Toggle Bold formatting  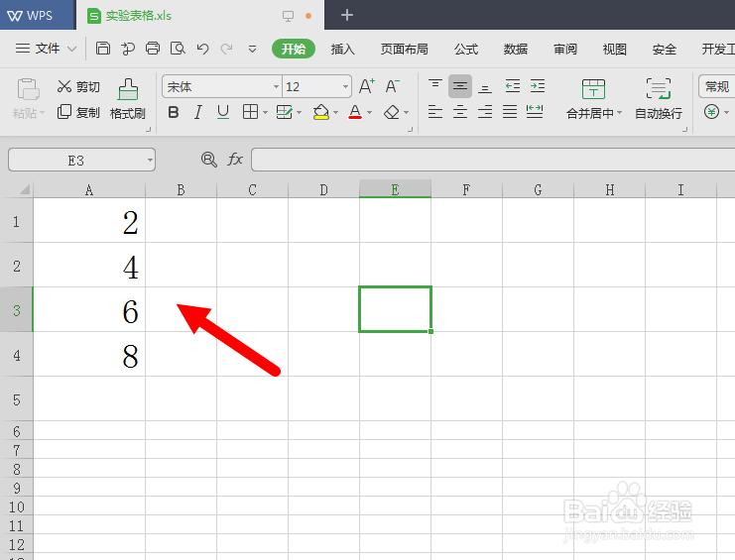coord(174,112)
